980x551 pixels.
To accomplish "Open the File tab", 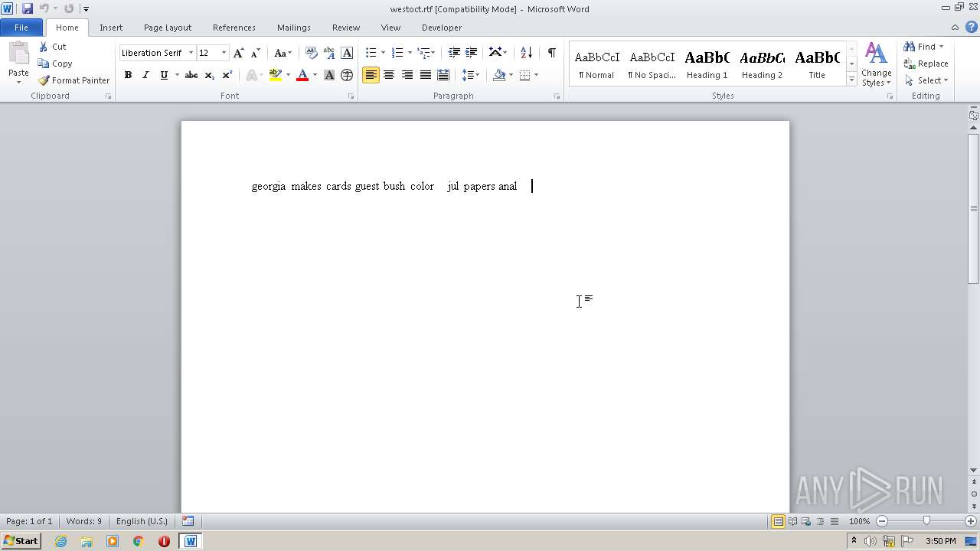I will [x=21, y=28].
